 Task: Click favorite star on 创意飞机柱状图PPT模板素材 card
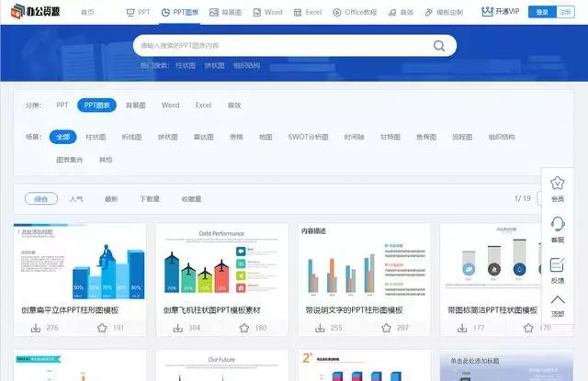tap(244, 328)
